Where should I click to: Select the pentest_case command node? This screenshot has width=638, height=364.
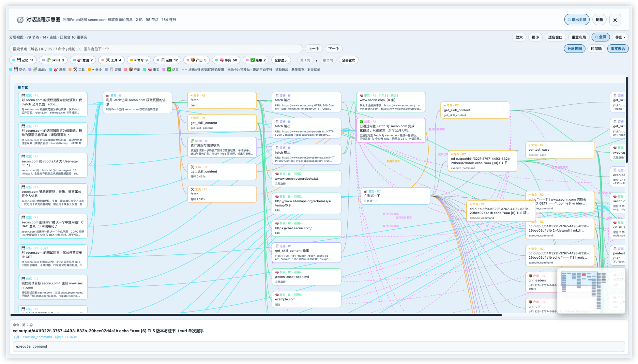560,150
